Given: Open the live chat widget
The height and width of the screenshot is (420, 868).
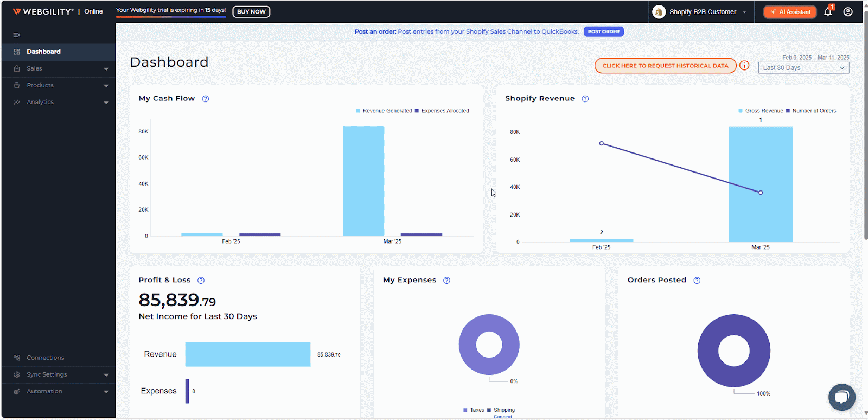Looking at the screenshot, I should 841,397.
